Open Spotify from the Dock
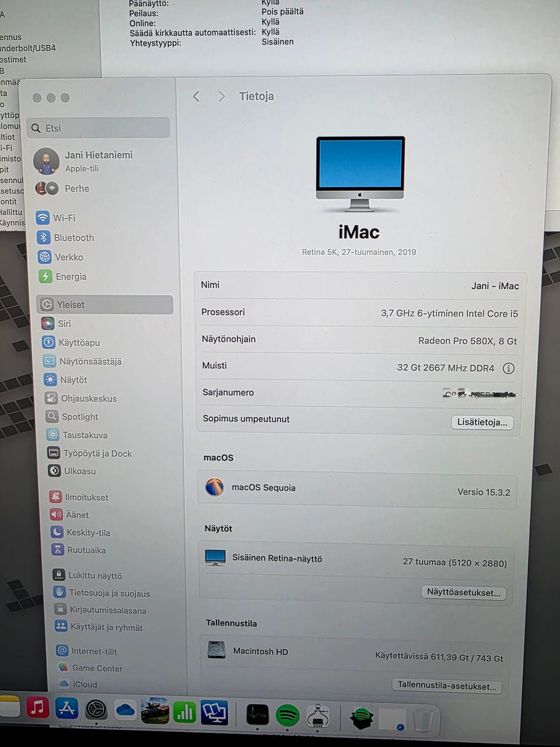Viewport: 560px width, 747px height. (x=287, y=715)
